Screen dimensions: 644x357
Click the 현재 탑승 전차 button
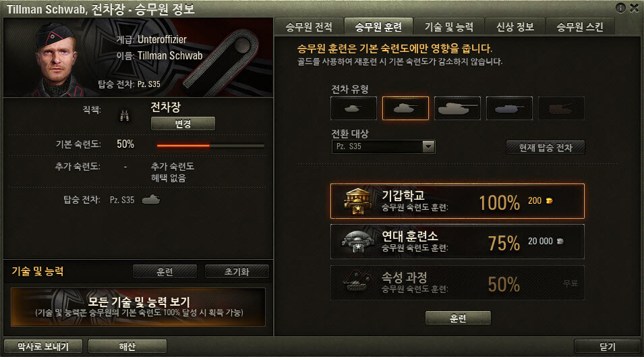point(546,148)
